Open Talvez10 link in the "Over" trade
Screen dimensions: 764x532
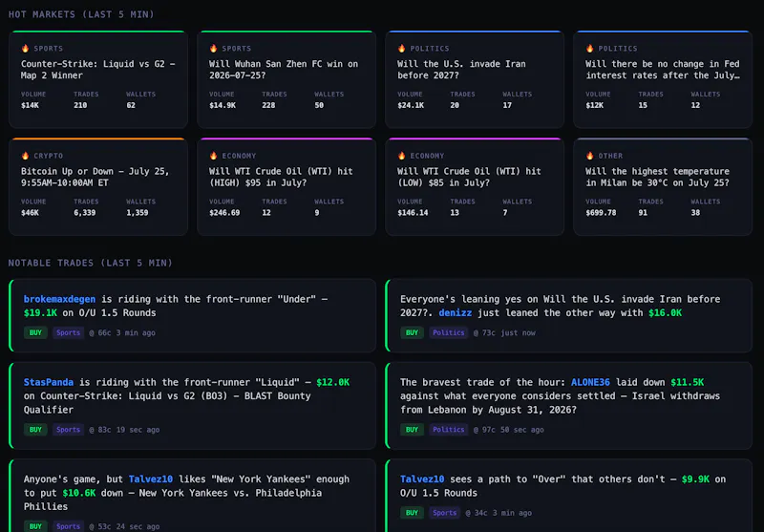(422, 479)
